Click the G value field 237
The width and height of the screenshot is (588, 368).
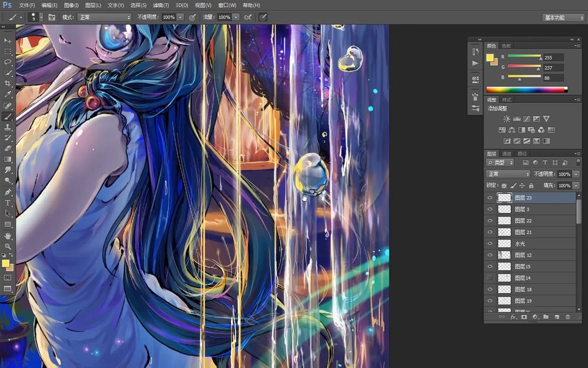pyautogui.click(x=553, y=68)
